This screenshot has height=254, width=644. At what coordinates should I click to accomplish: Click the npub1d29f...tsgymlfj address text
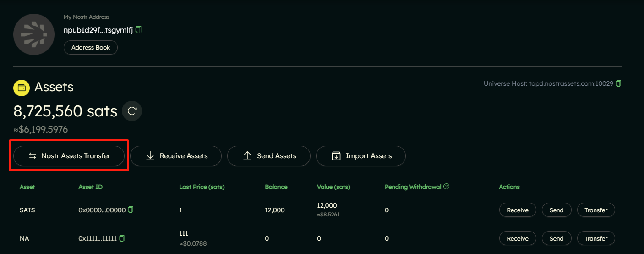pyautogui.click(x=98, y=30)
